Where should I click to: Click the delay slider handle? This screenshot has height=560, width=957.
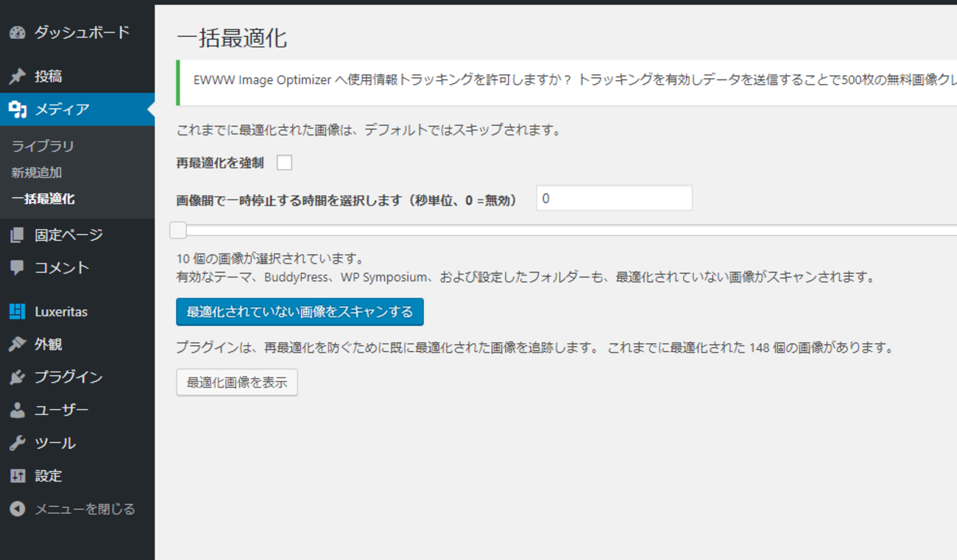[x=178, y=230]
